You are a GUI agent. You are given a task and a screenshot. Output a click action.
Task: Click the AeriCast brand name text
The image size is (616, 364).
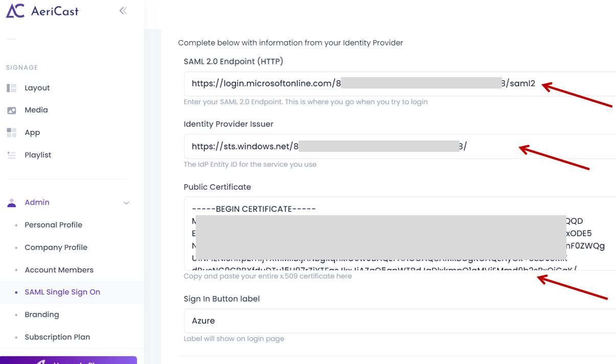(55, 11)
